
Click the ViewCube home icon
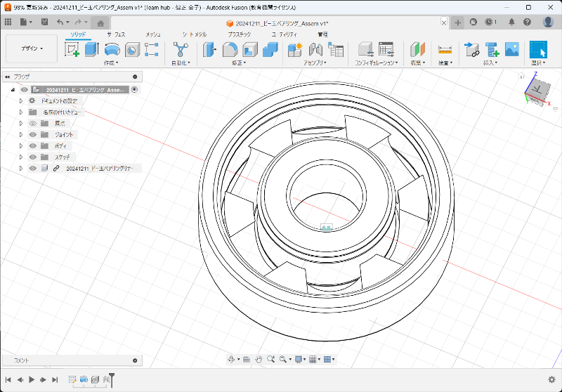[521, 76]
